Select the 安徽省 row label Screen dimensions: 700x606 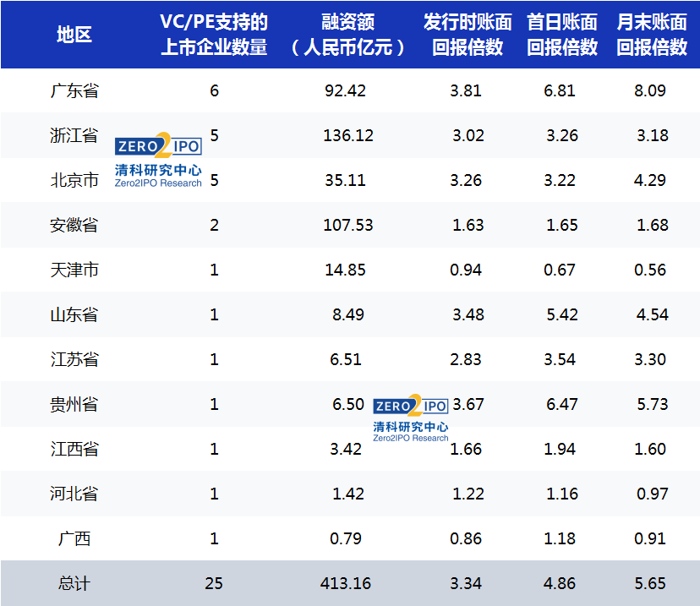(74, 225)
